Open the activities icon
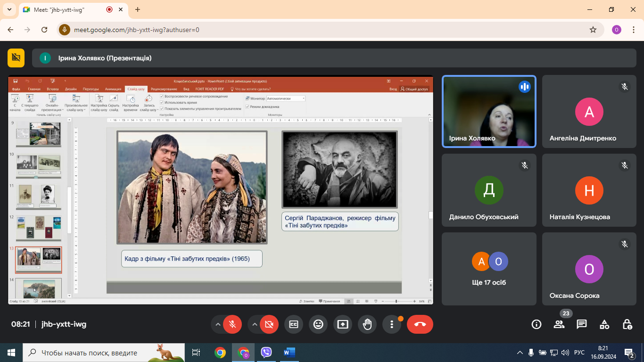The width and height of the screenshot is (644, 362). tap(604, 324)
